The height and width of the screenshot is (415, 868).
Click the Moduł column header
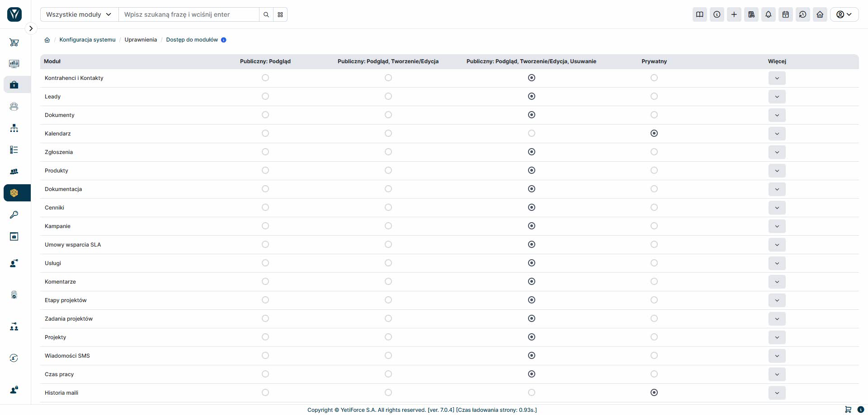(52, 61)
